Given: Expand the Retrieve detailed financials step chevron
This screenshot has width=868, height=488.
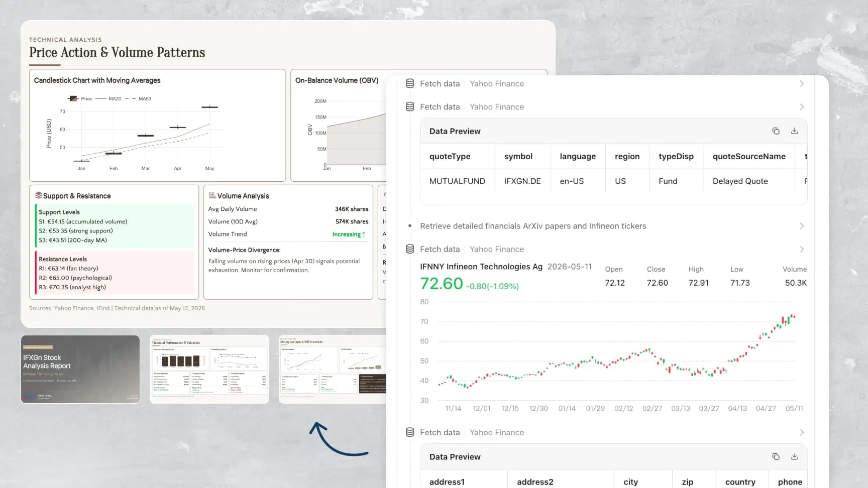Looking at the screenshot, I should [x=802, y=226].
